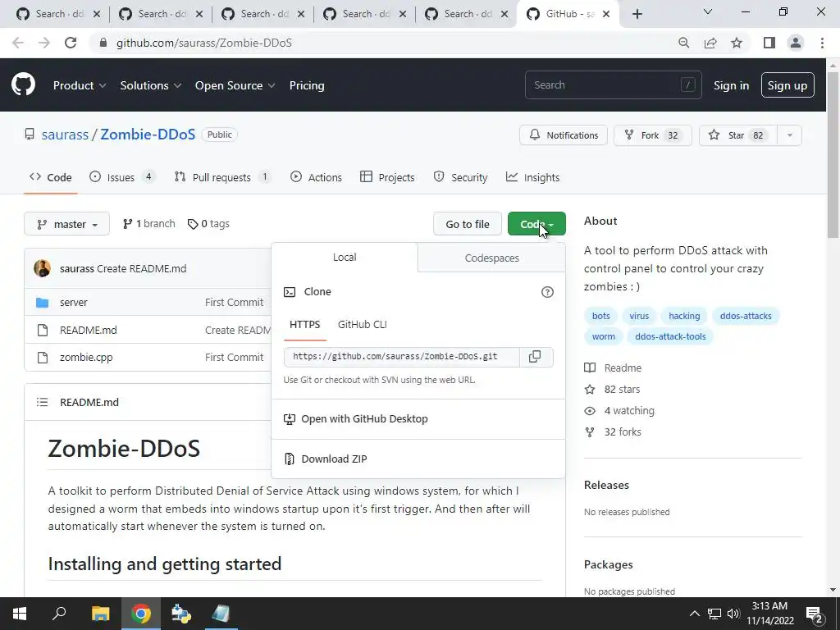Open clone help question-mark icon

pyautogui.click(x=547, y=292)
